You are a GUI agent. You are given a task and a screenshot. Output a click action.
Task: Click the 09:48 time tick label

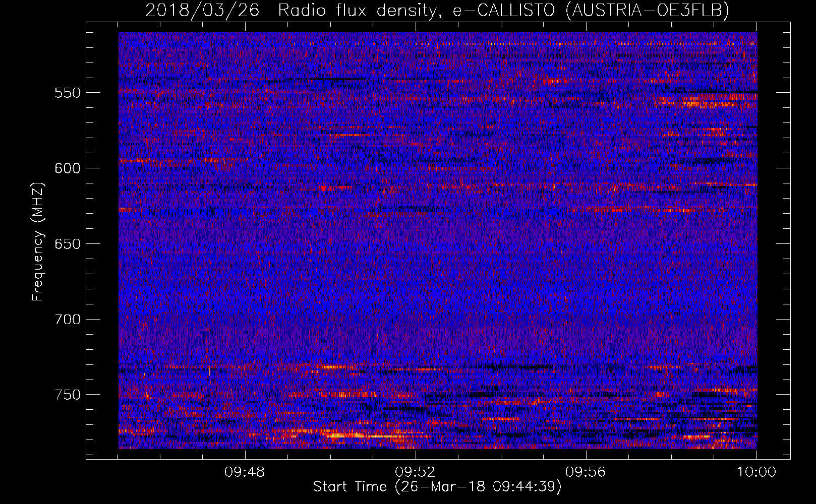coord(245,472)
